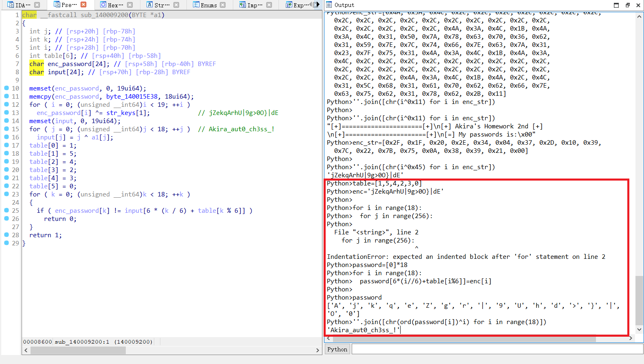Image resolution: width=644 pixels, height=364 pixels.
Task: Click comment 'Akira_aut0_ch3ss_!' on line 15
Action: [x=241, y=129]
